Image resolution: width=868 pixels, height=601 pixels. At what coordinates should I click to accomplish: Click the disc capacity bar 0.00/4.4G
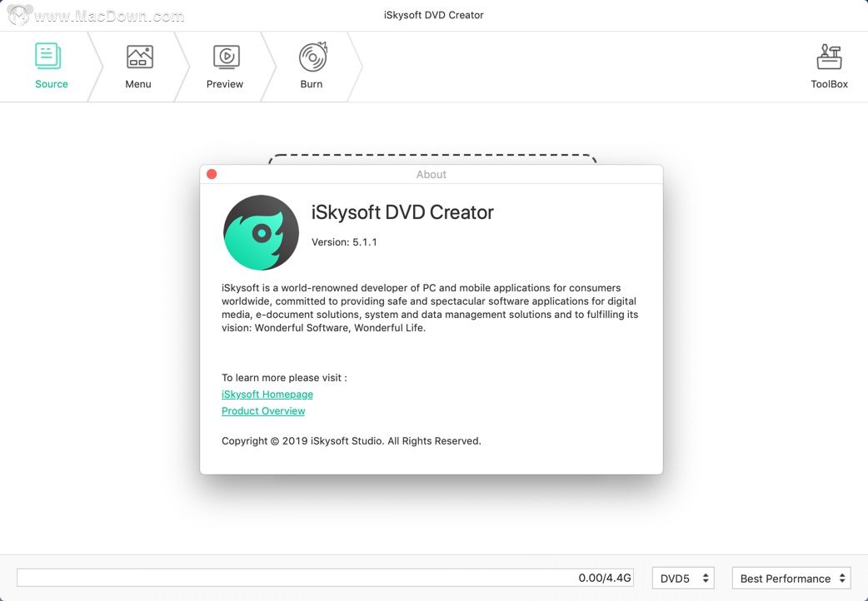326,578
